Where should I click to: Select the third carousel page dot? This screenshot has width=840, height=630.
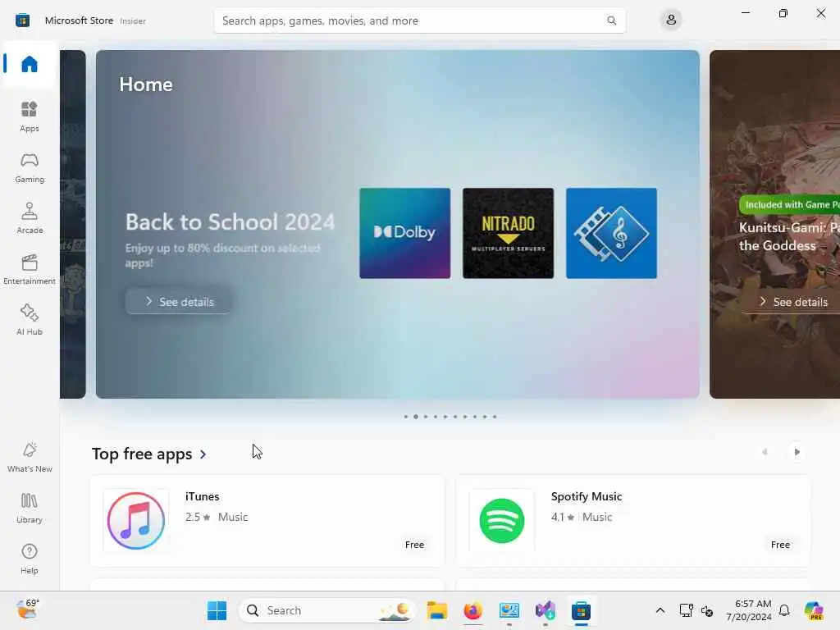pos(426,417)
